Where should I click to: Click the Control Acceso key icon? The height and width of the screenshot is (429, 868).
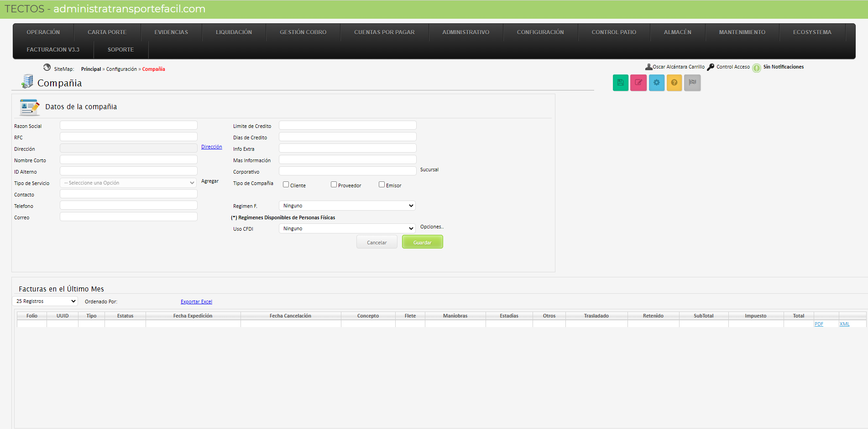click(x=711, y=67)
